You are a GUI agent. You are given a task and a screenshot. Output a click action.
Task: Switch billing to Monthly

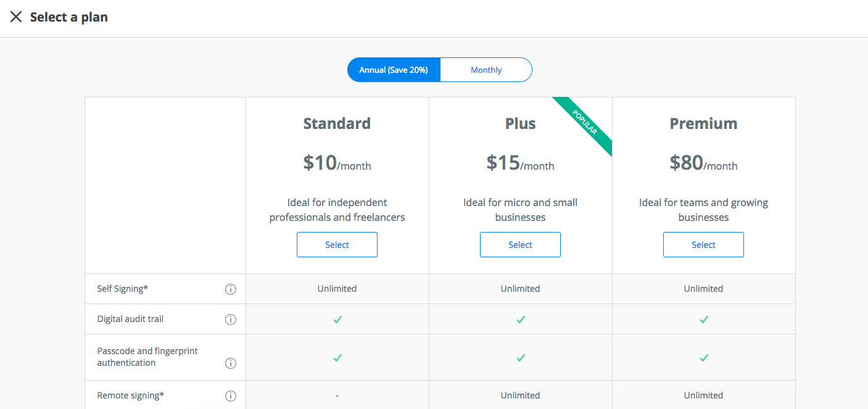coord(486,70)
